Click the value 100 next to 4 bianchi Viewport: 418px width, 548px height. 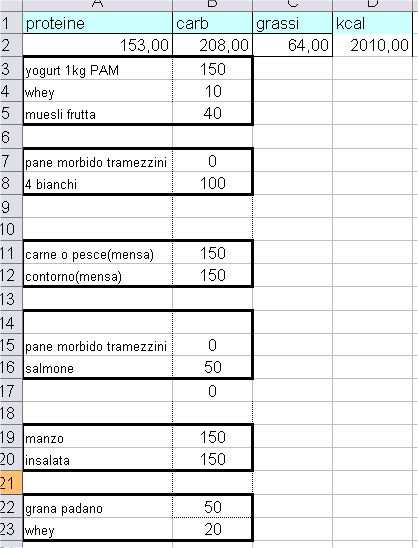(212, 183)
